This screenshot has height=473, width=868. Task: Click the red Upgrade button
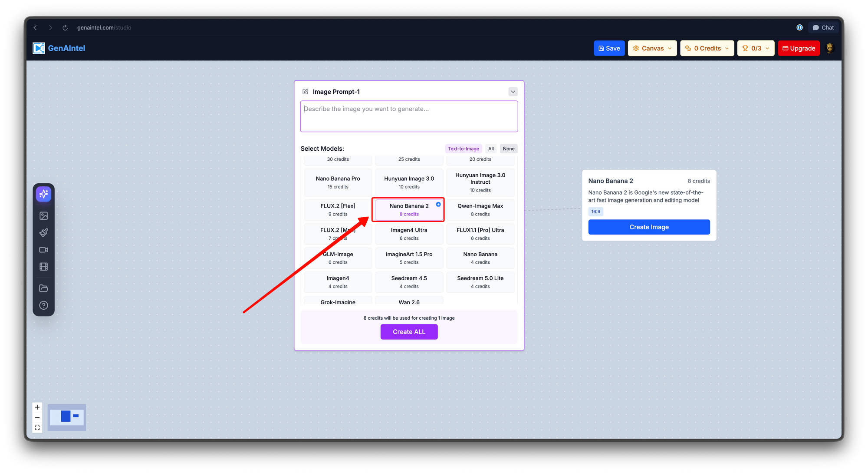[x=799, y=48]
